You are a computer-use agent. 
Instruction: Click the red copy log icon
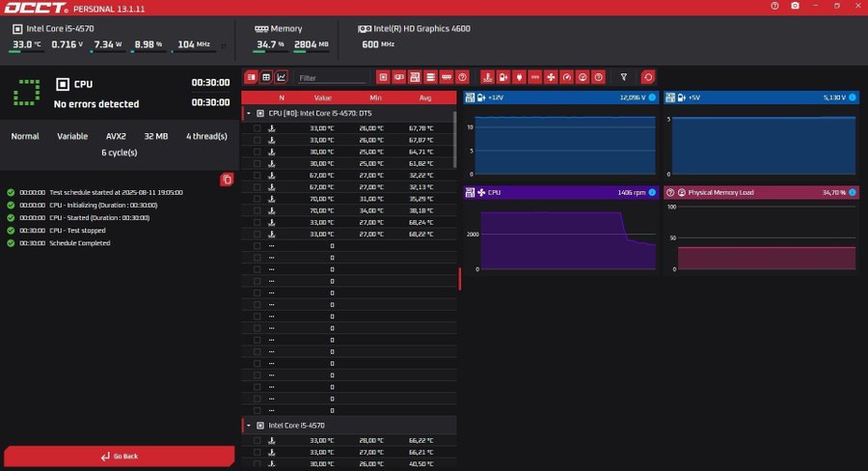[227, 180]
